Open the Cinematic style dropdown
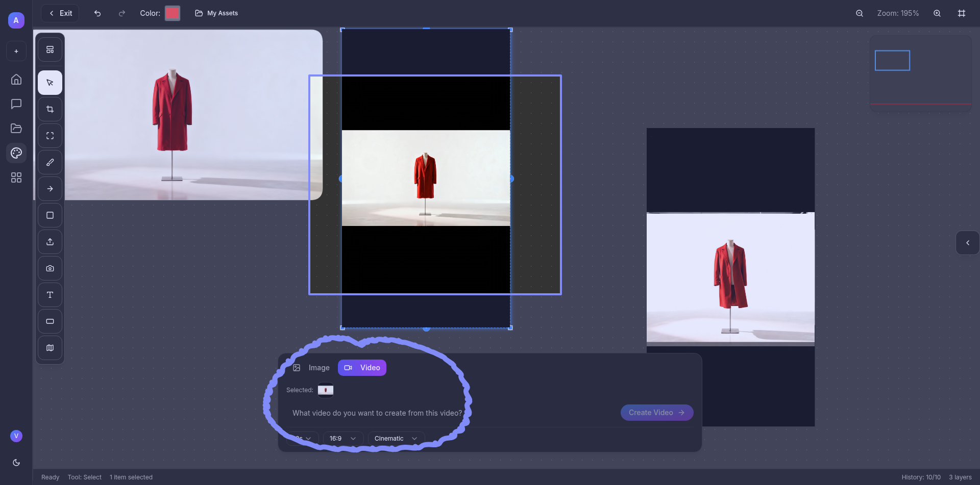 (x=396, y=439)
